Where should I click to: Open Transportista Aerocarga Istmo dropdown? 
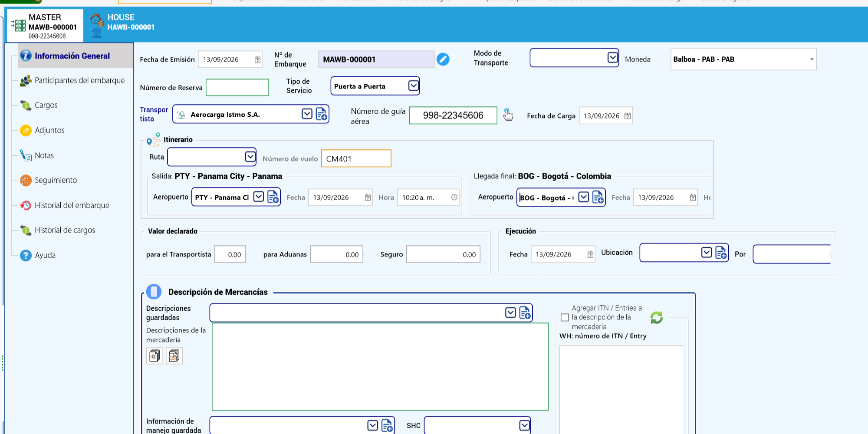[x=307, y=114]
